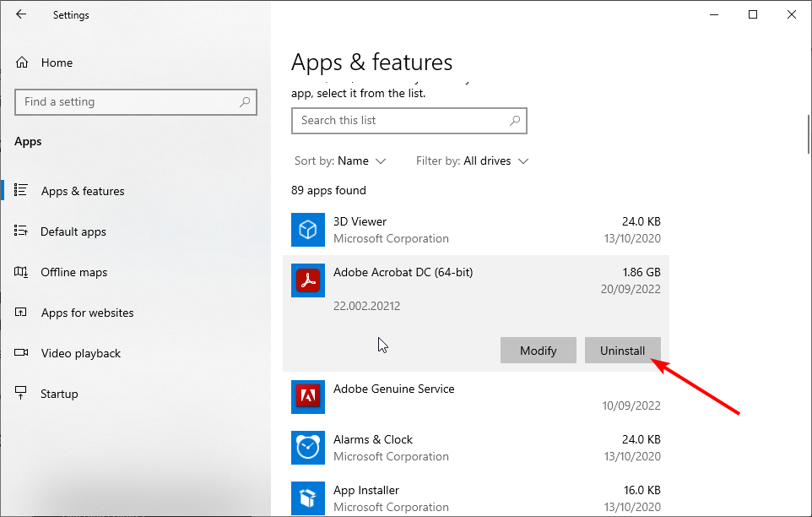
Task: Uninstall Adobe Acrobat DC
Action: tap(622, 350)
